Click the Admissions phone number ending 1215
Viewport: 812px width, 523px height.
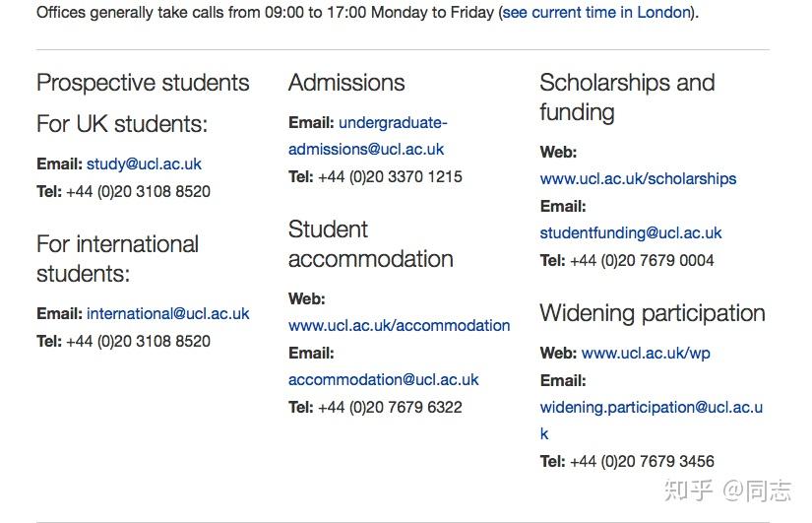390,177
